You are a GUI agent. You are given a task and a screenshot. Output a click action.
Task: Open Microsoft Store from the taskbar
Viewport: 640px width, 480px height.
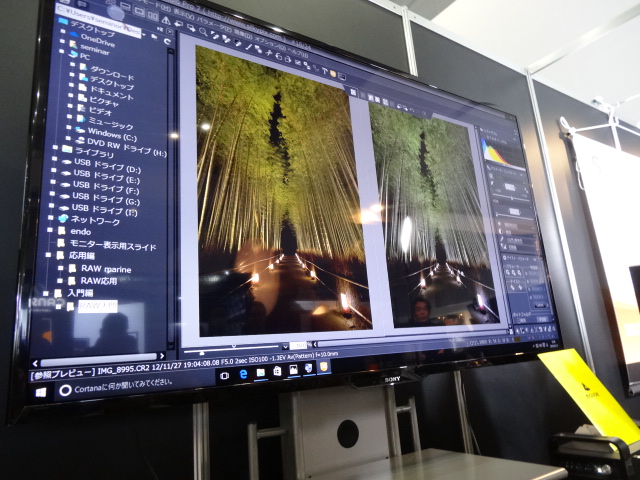277,371
